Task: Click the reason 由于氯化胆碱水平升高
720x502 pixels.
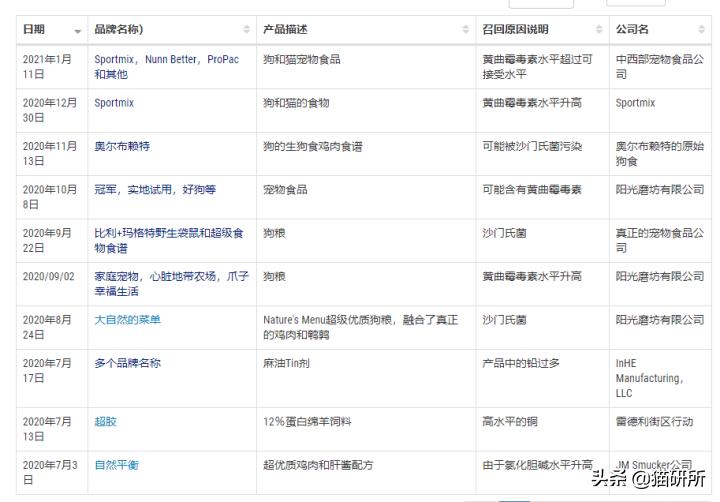Action: [x=538, y=465]
